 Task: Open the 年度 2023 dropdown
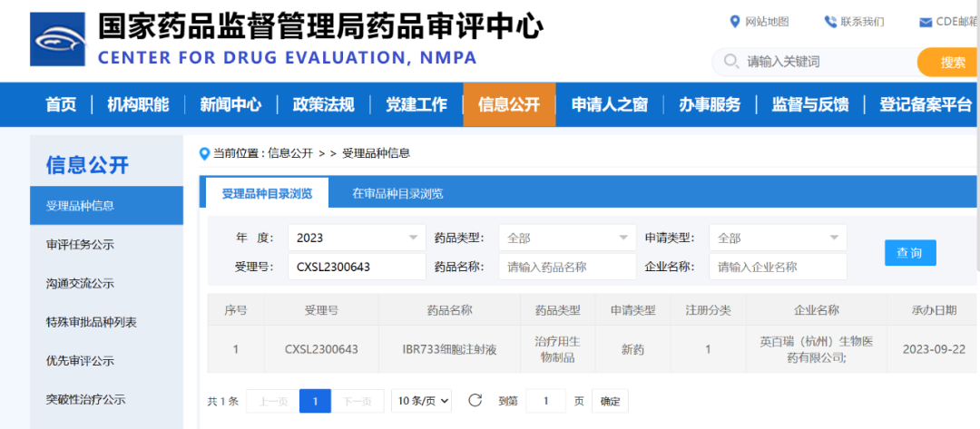pos(357,238)
